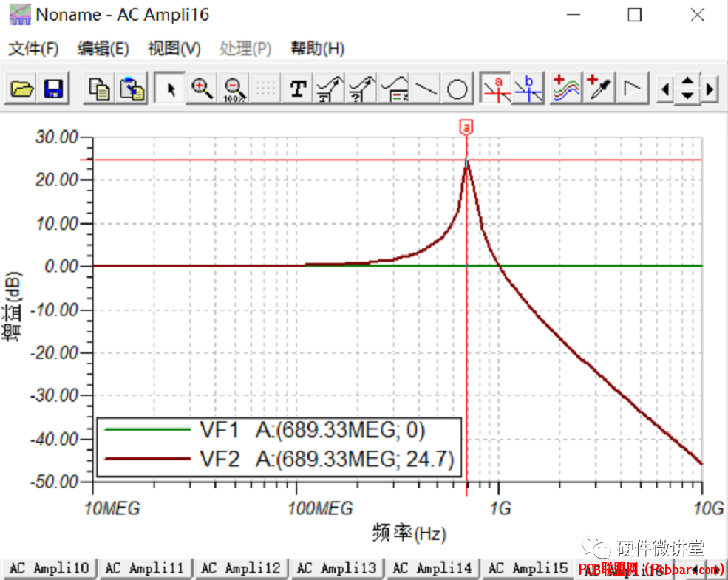Click the left arrow toolbar button
728x580 pixels.
pyautogui.click(x=665, y=88)
